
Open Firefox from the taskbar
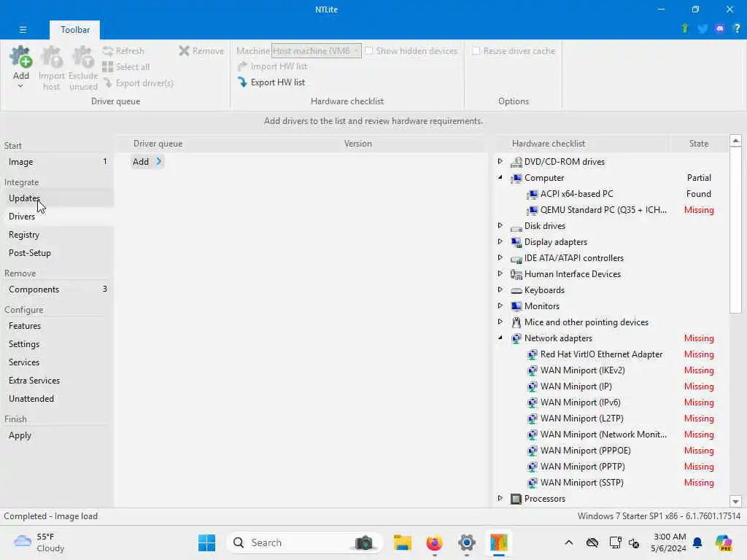point(435,542)
